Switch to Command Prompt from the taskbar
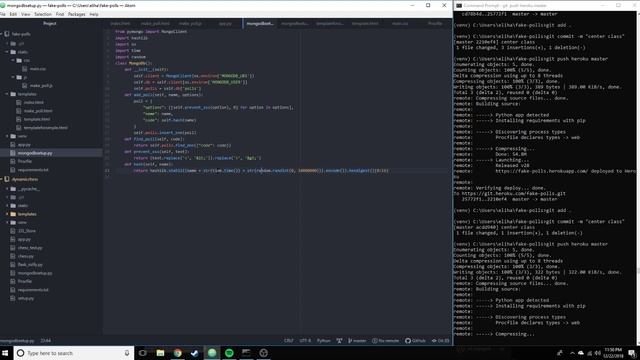 246,353
